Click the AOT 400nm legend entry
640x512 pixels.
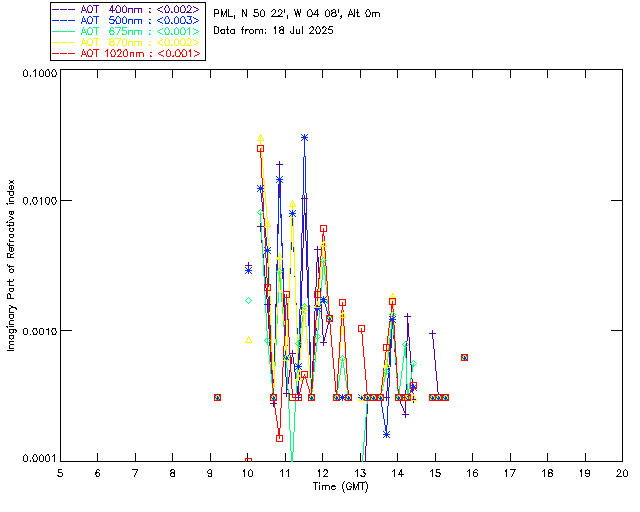[127, 9]
